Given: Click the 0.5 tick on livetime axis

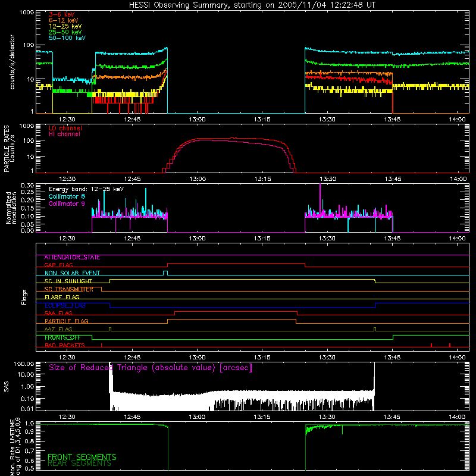Looking at the screenshot, I should coord(29,468).
